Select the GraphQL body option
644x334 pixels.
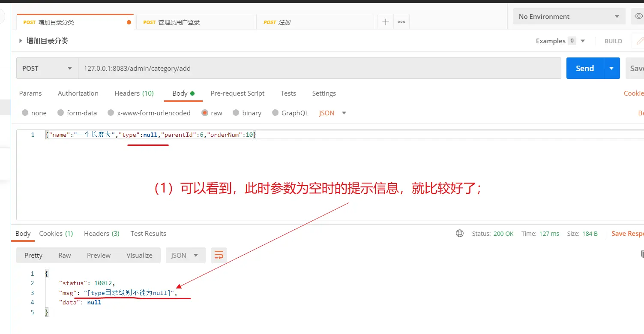[275, 113]
